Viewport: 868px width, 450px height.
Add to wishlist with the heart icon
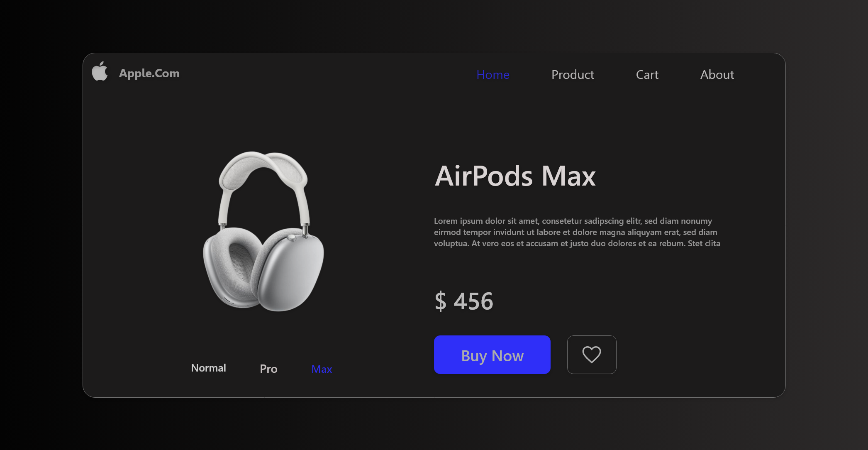(x=592, y=355)
